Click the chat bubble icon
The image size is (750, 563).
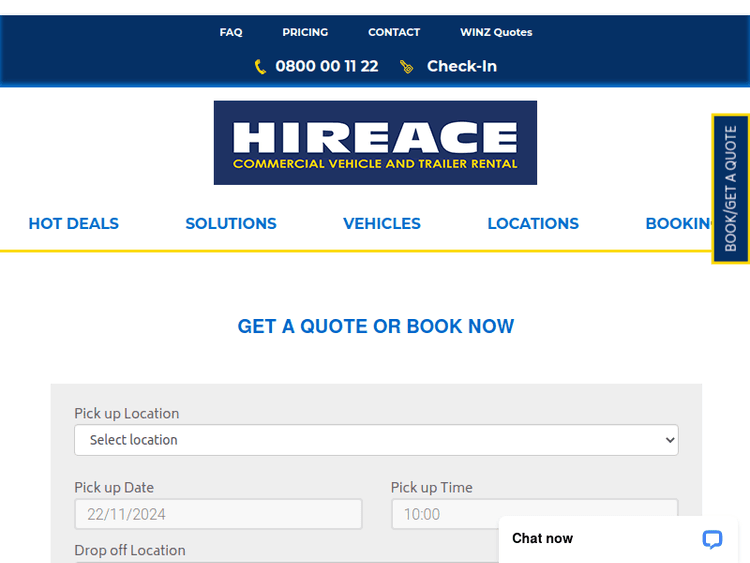pos(712,539)
